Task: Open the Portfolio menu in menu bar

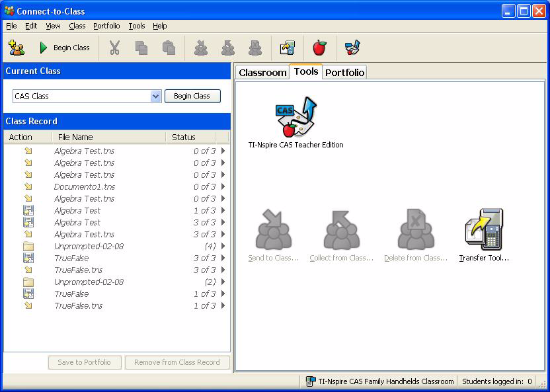Action: click(x=106, y=26)
